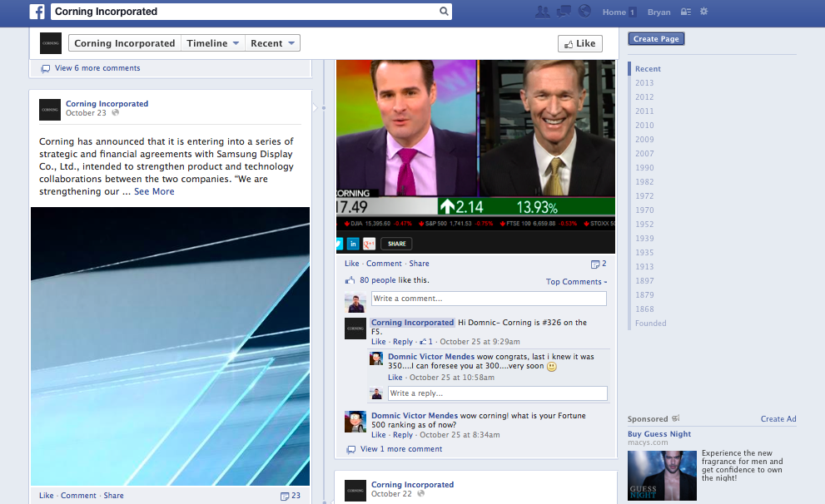Click the search magnifier icon
Screen dimensions: 825x504
(444, 12)
